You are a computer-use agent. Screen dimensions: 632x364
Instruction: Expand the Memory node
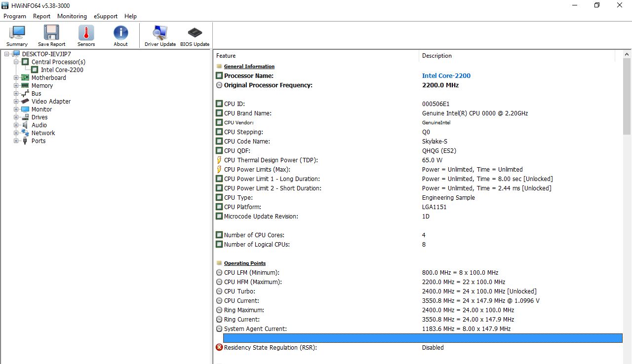click(x=16, y=85)
